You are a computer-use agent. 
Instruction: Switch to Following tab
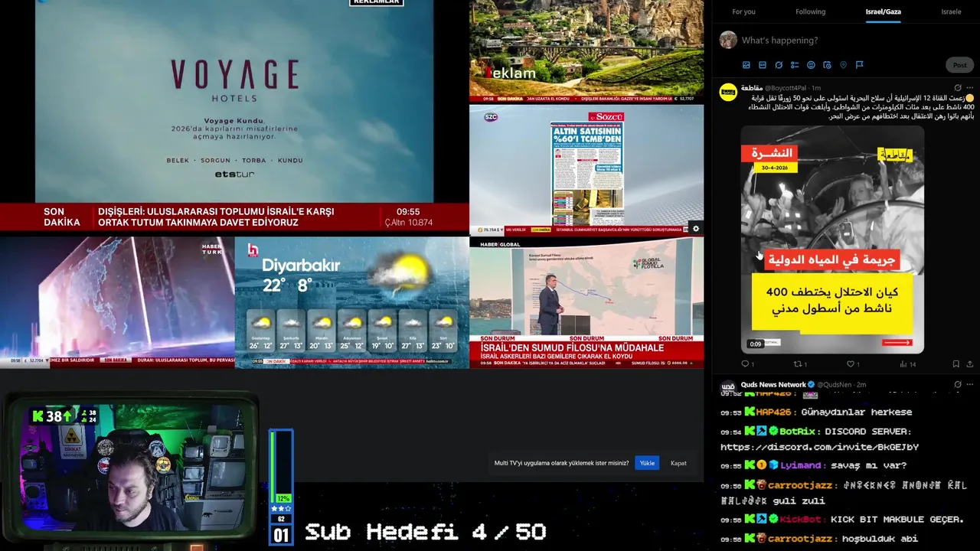point(810,11)
